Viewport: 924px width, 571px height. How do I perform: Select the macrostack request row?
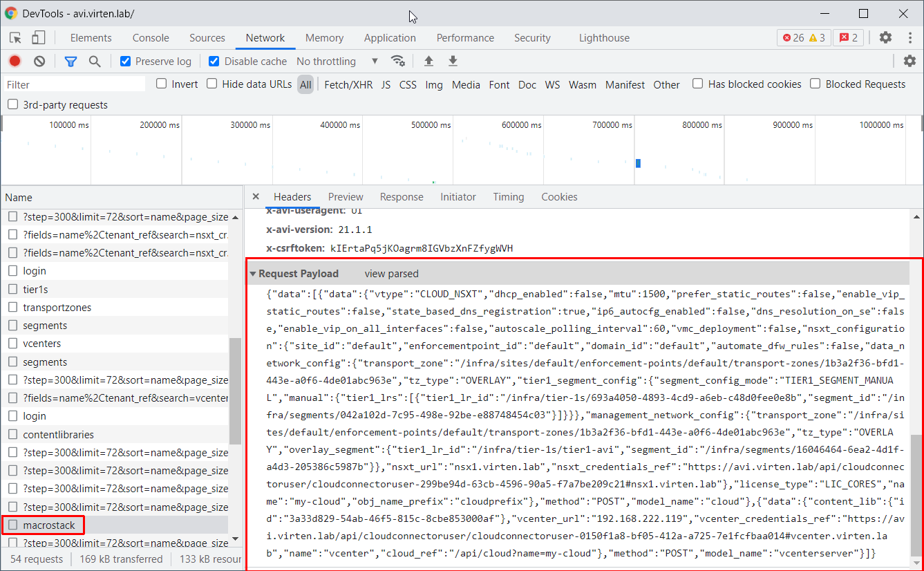115,525
